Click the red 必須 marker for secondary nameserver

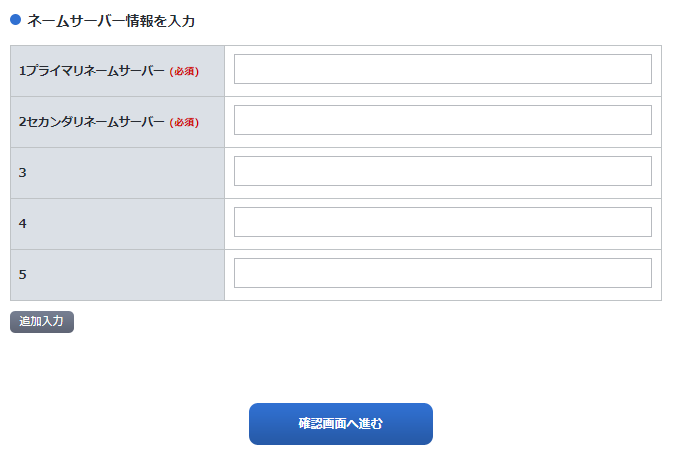184,123
